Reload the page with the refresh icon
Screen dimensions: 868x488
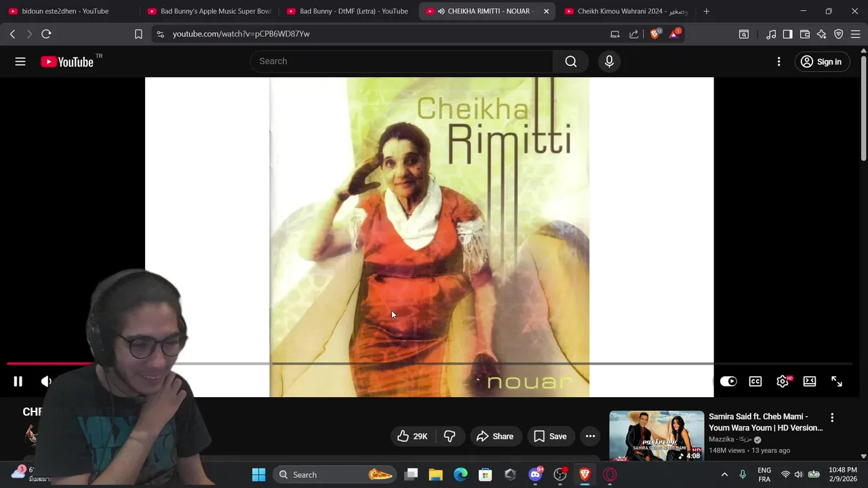click(x=46, y=34)
